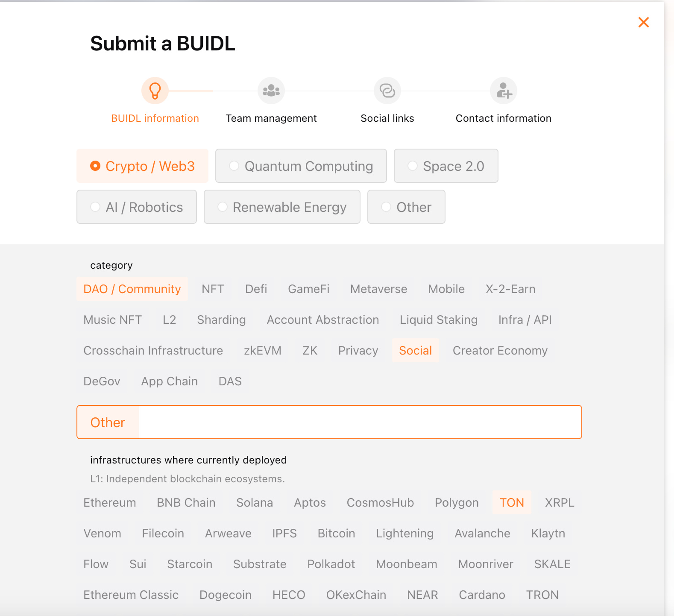Click the Contact information add-person icon

pyautogui.click(x=504, y=91)
